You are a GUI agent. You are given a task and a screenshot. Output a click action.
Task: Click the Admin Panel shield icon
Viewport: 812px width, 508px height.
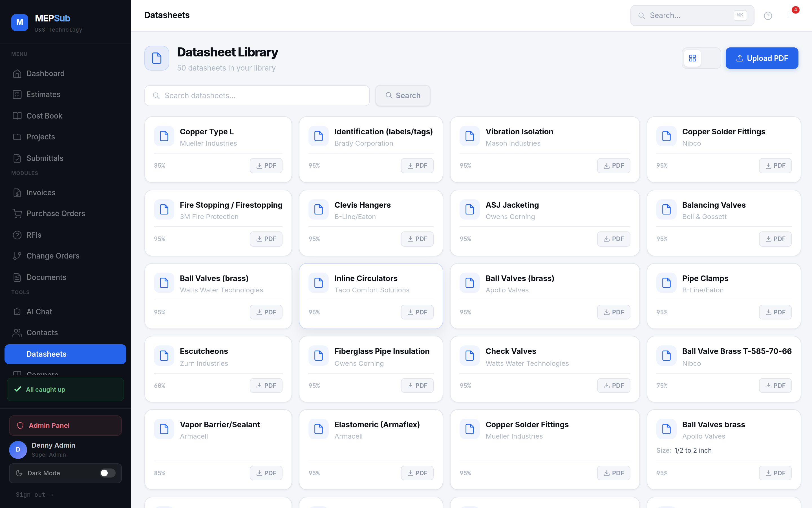click(20, 426)
